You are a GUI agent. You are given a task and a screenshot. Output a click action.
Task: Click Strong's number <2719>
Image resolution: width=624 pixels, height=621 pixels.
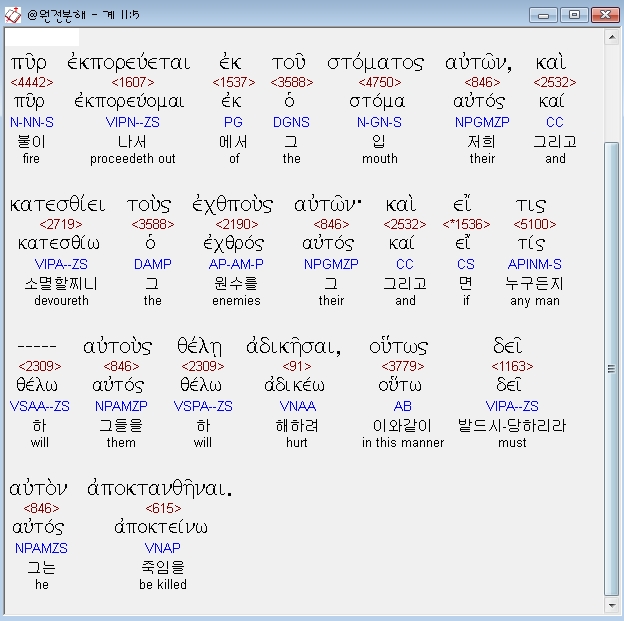61,225
